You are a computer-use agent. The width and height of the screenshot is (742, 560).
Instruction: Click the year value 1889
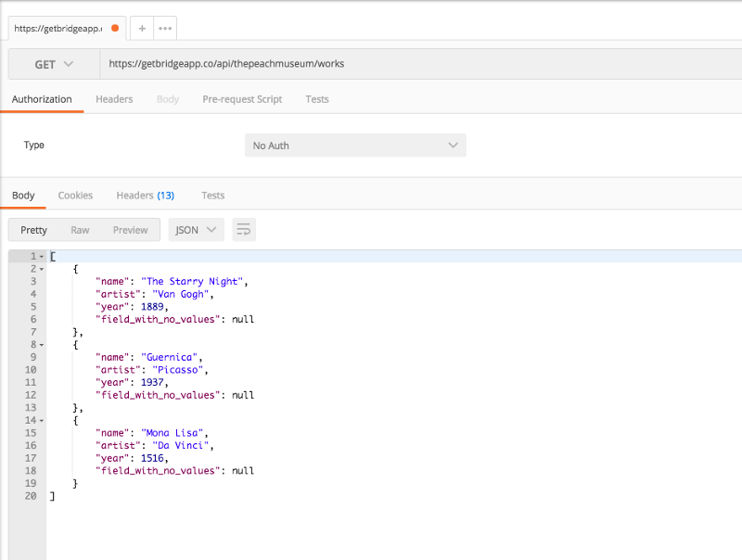click(152, 307)
